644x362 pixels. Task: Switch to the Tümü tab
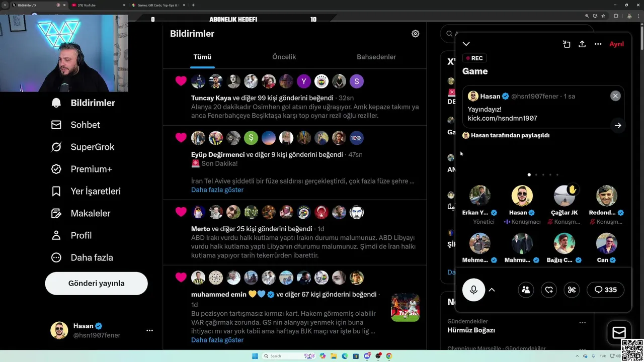pos(202,57)
